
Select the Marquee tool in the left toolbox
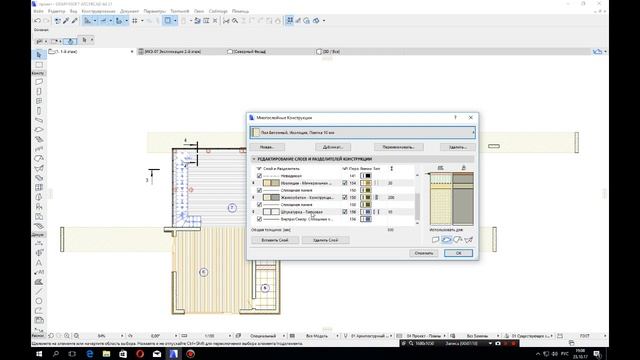point(39,64)
